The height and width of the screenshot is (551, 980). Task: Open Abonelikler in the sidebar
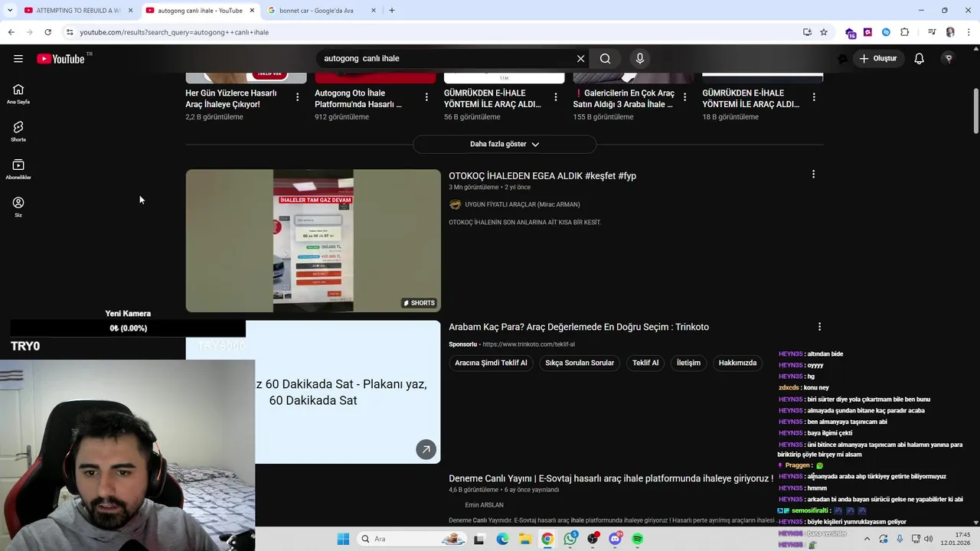click(x=18, y=169)
